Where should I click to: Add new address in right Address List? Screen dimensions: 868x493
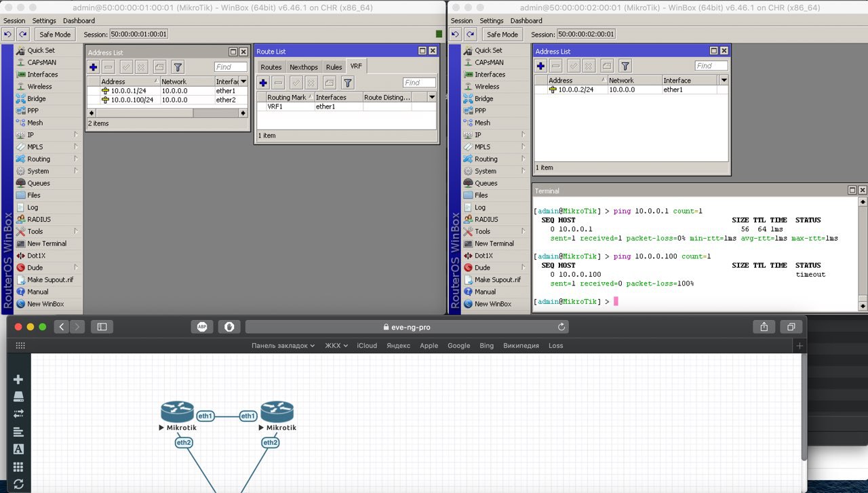[x=540, y=66]
